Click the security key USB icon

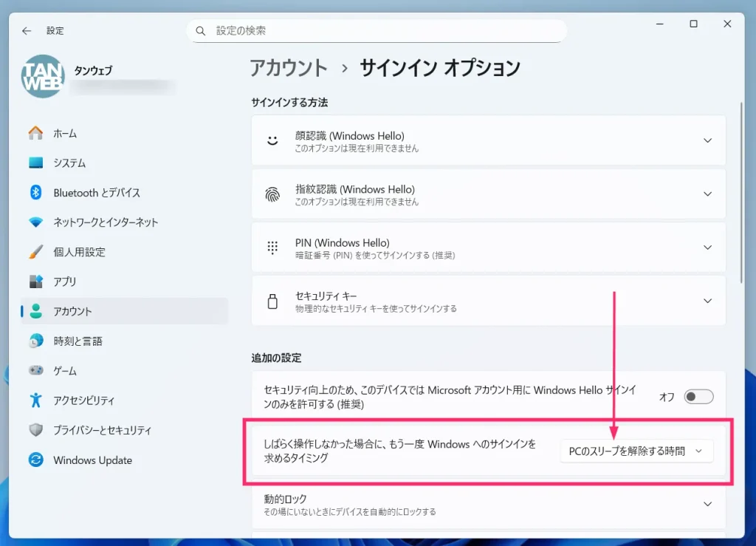272,301
